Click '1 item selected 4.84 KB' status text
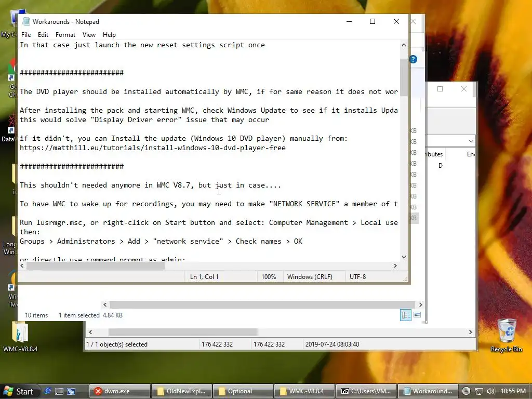 tap(90, 315)
